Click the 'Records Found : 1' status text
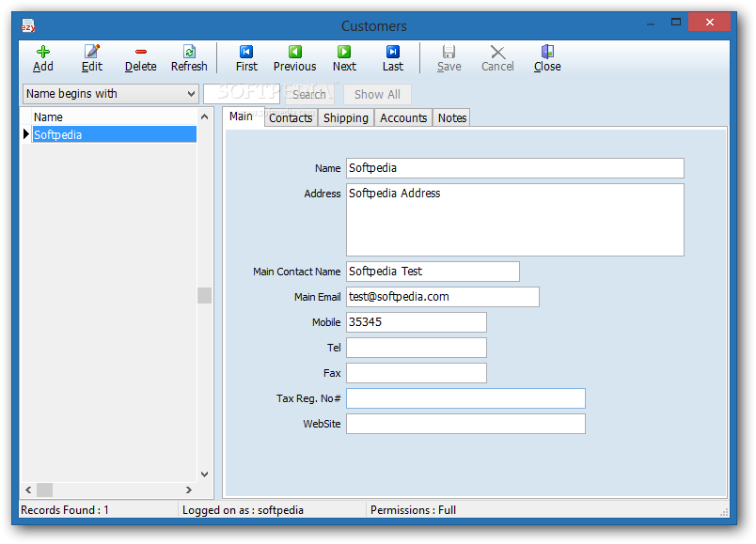 pos(65,510)
